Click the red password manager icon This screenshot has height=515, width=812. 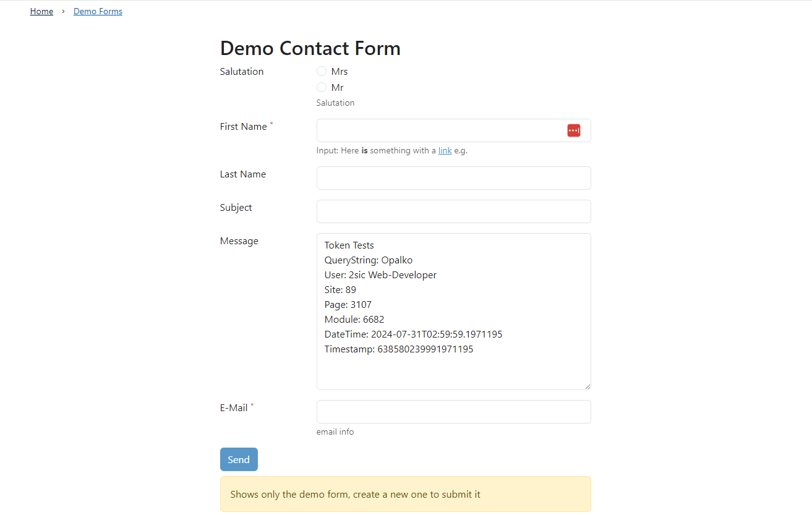[574, 130]
